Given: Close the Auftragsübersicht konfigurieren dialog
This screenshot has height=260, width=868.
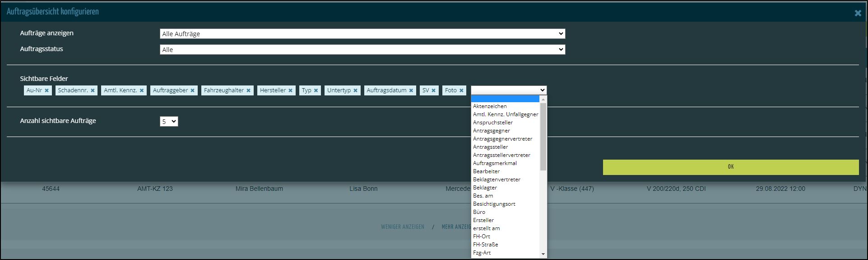Looking at the screenshot, I should click(858, 13).
